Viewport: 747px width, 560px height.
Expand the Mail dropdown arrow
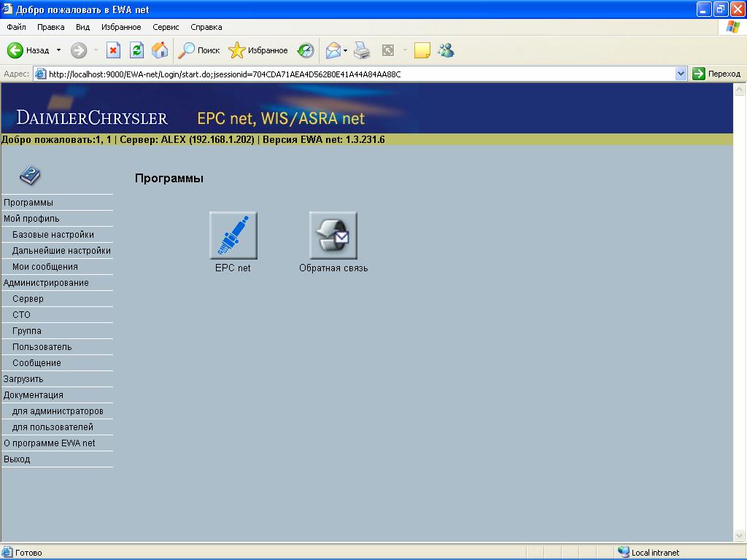point(345,50)
